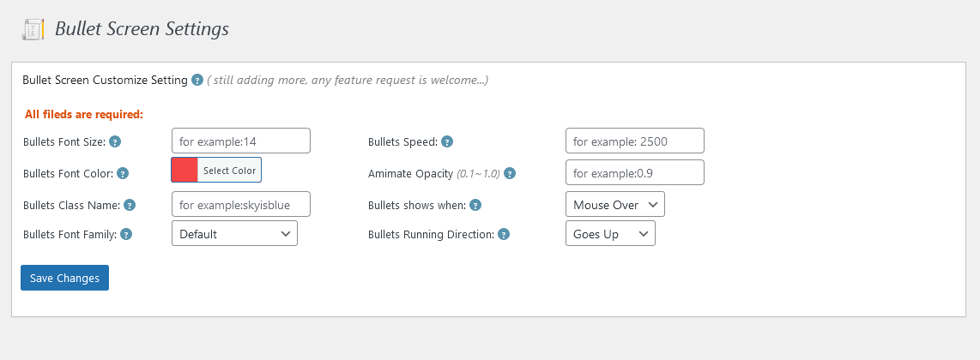Click help icon beside Bullets Running Direction

(504, 234)
